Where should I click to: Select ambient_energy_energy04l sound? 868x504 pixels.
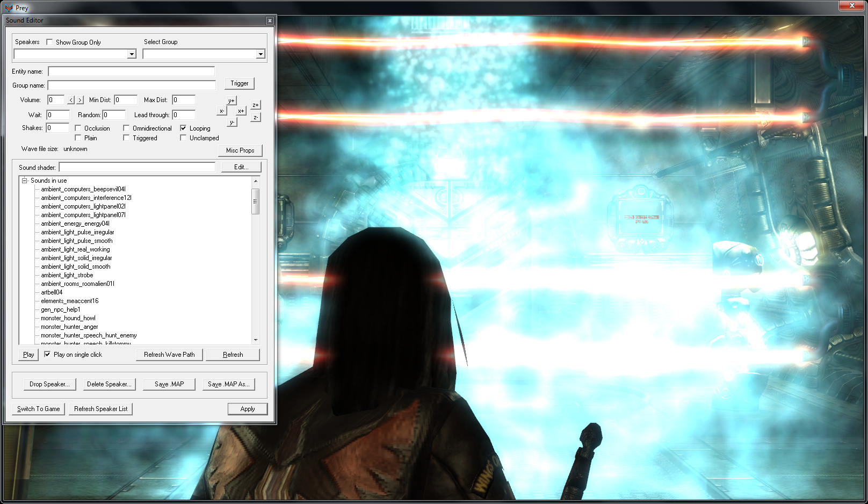(x=75, y=224)
